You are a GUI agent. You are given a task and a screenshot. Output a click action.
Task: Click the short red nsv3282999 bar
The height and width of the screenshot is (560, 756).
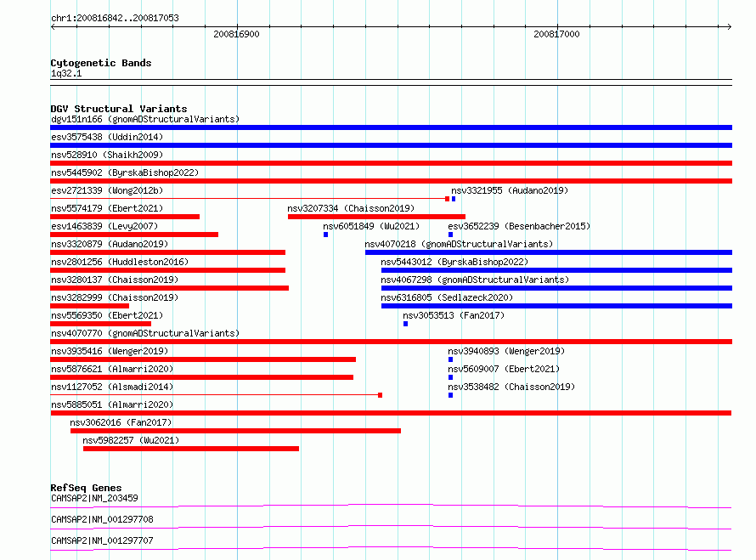tap(90, 306)
